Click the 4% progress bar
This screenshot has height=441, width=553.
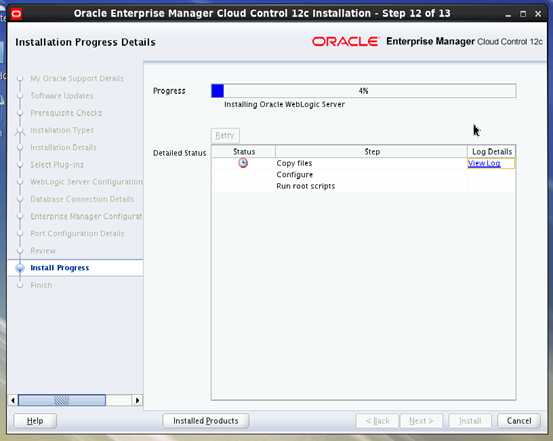(364, 91)
